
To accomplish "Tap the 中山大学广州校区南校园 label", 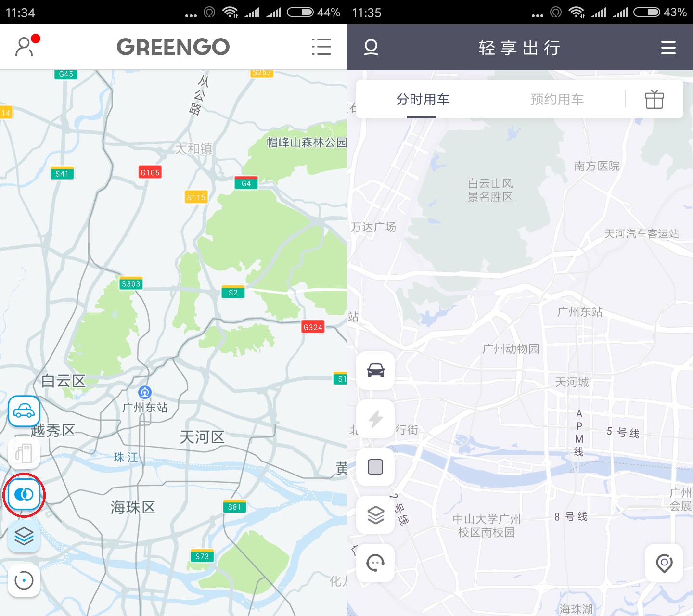I will pos(487,526).
